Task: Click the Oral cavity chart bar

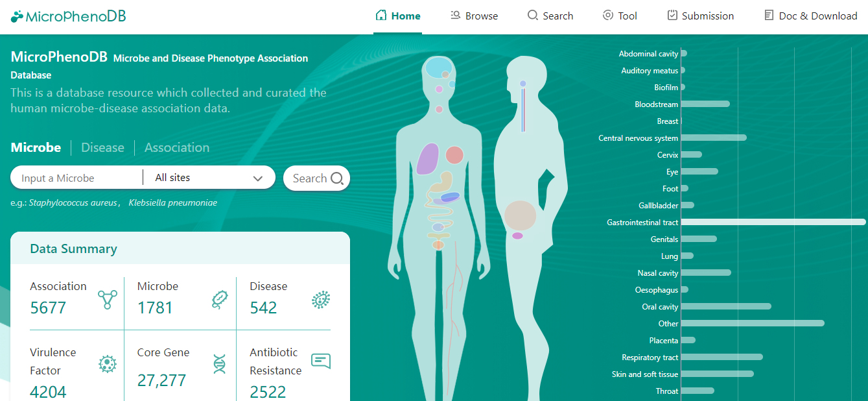Action: pyautogui.click(x=726, y=306)
